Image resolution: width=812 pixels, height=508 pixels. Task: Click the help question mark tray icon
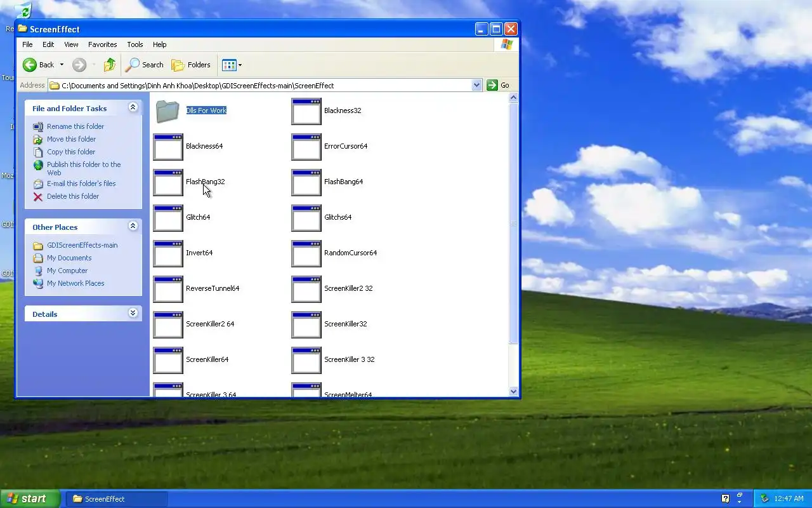click(725, 498)
